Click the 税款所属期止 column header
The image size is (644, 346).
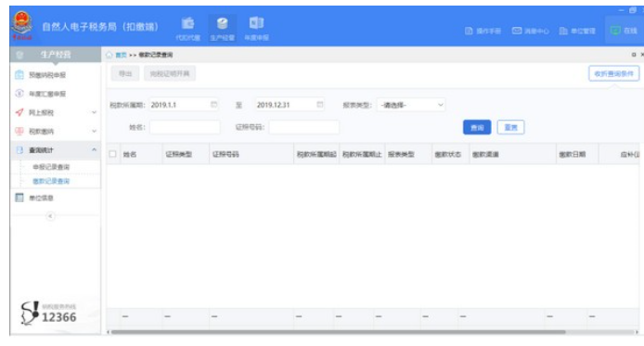click(x=362, y=154)
